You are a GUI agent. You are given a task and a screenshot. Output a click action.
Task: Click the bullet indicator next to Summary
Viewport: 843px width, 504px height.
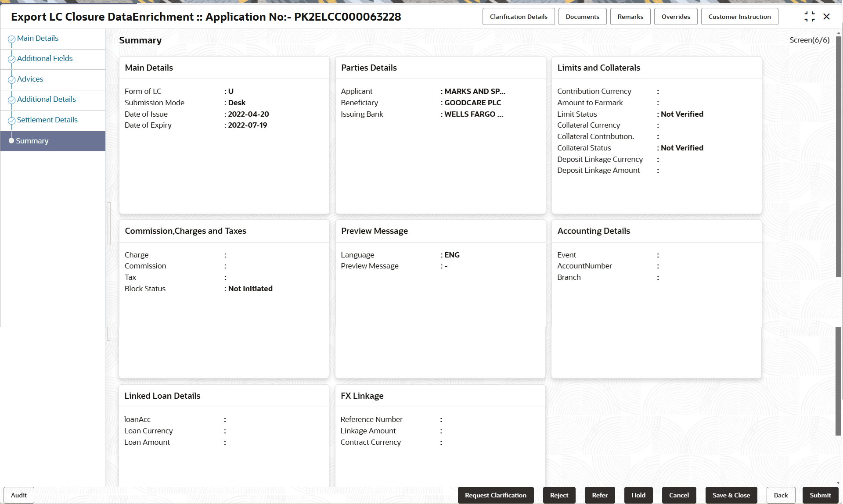click(x=11, y=140)
